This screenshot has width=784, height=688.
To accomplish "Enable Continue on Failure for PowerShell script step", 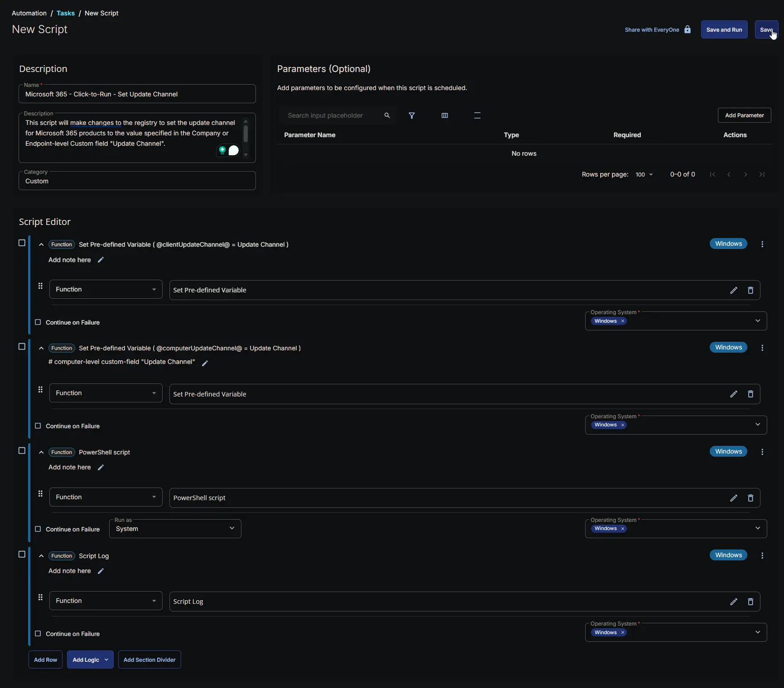I will point(38,529).
